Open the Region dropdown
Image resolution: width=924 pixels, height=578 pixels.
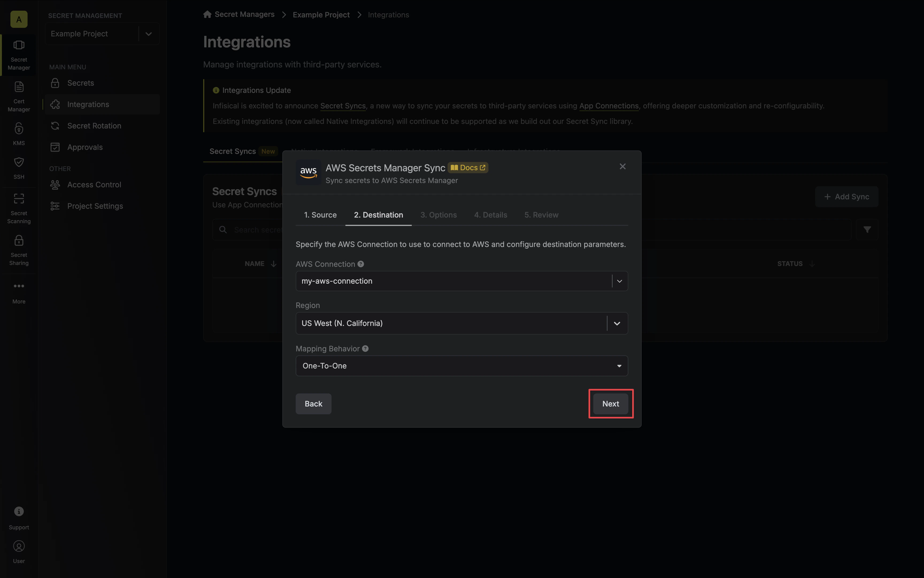tap(462, 324)
